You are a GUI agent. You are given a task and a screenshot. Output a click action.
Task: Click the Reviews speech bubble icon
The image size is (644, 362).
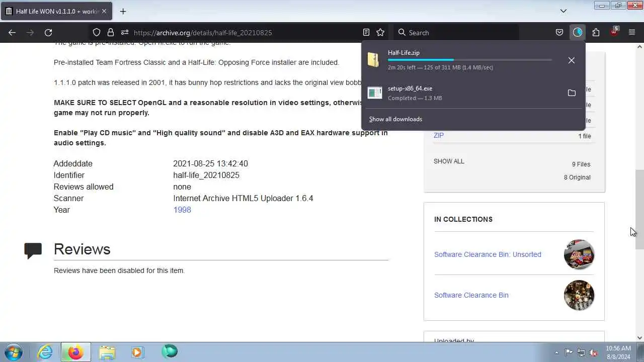pyautogui.click(x=33, y=250)
